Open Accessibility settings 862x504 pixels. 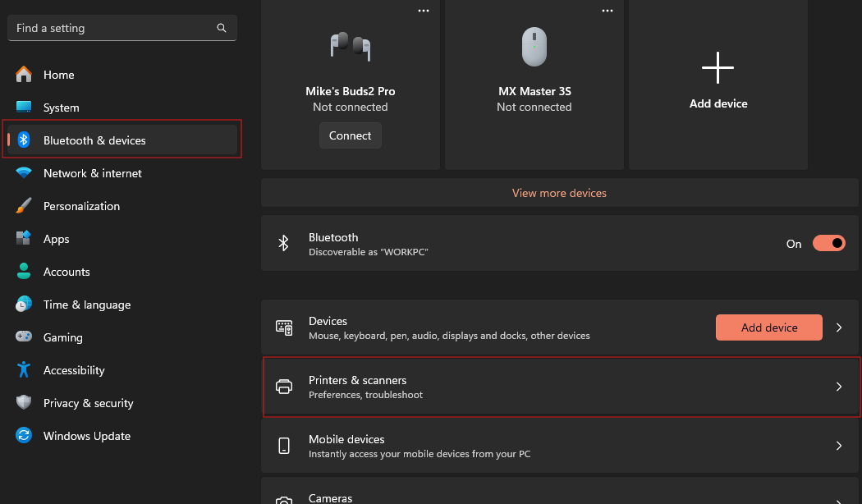click(122, 370)
